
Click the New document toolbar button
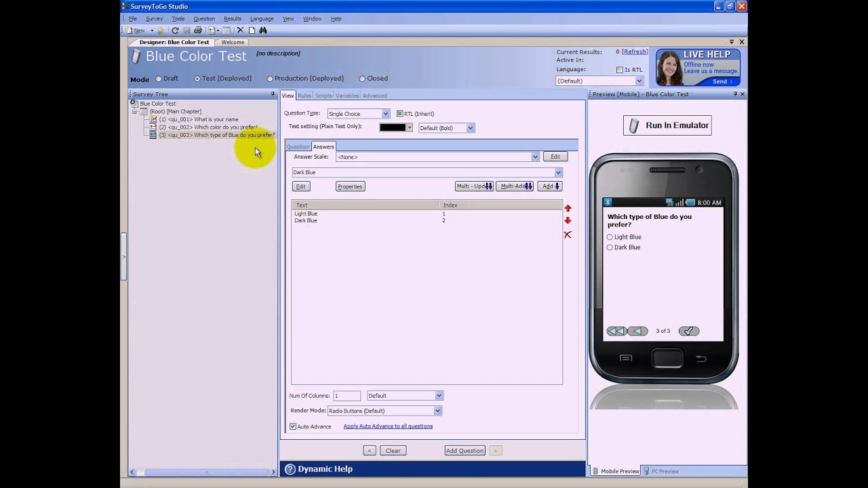click(x=136, y=30)
